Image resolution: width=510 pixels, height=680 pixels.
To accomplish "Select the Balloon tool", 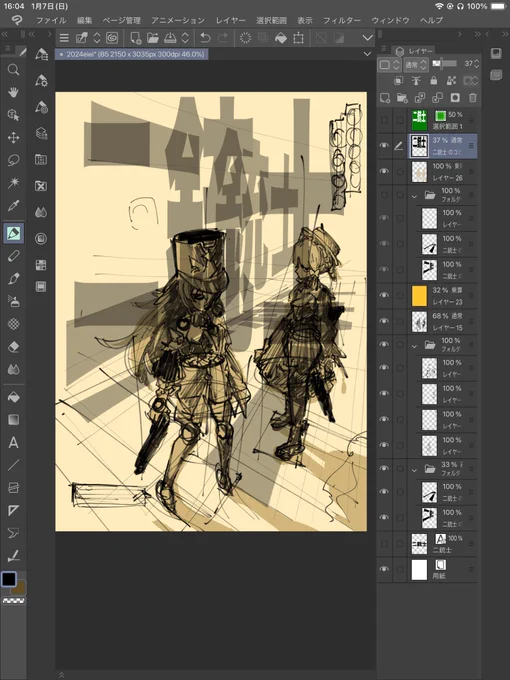I will pos(13,533).
